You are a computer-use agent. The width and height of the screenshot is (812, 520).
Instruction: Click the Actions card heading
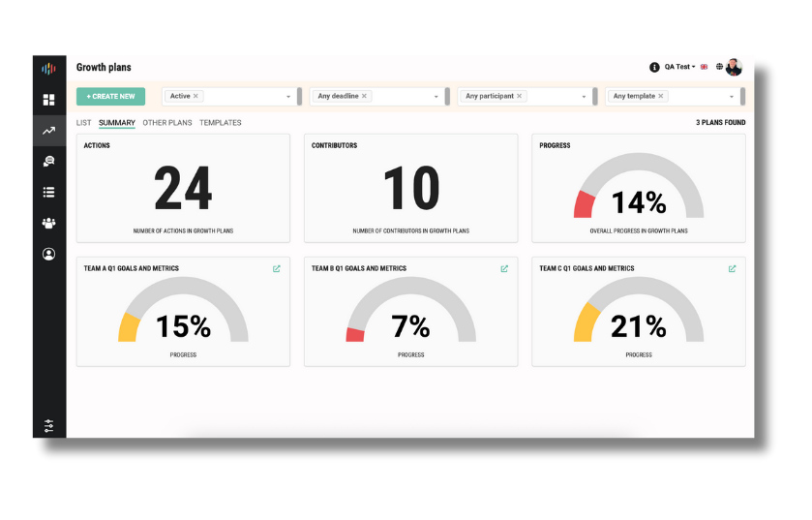pos(97,145)
